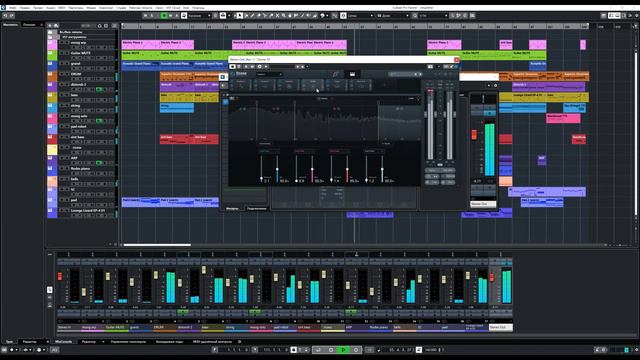This screenshot has height=360, width=640.
Task: Open setup gear at top right corner
Action: coord(636,16)
